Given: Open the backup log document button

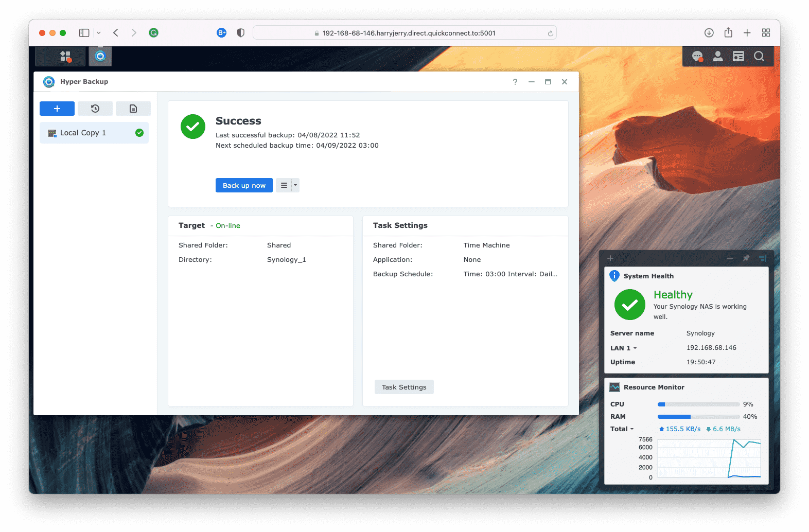Looking at the screenshot, I should coord(133,109).
